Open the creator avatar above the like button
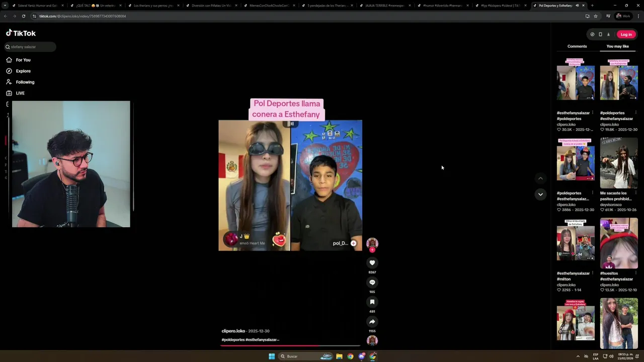 [x=372, y=243]
